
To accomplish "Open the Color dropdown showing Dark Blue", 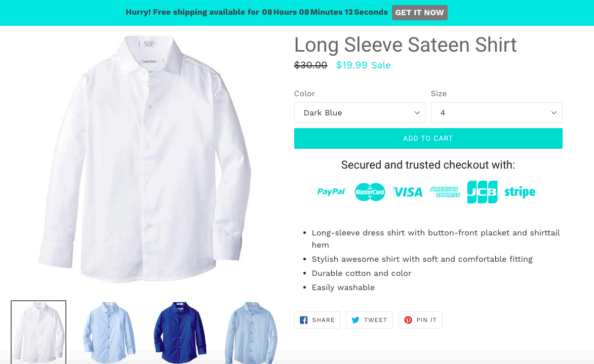I will (x=360, y=112).
